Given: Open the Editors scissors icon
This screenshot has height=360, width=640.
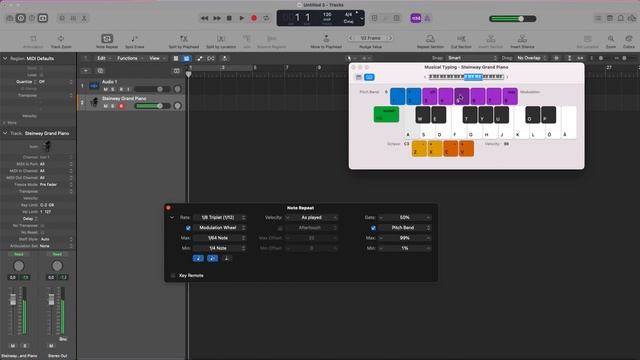Looking at the screenshot, I should point(84,18).
